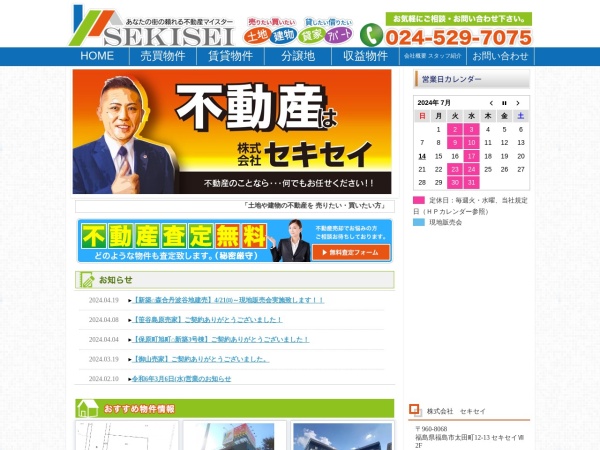Open the 保原町旭町 新築3号棟 news link
The height and width of the screenshot is (450, 600).
tap(220, 339)
